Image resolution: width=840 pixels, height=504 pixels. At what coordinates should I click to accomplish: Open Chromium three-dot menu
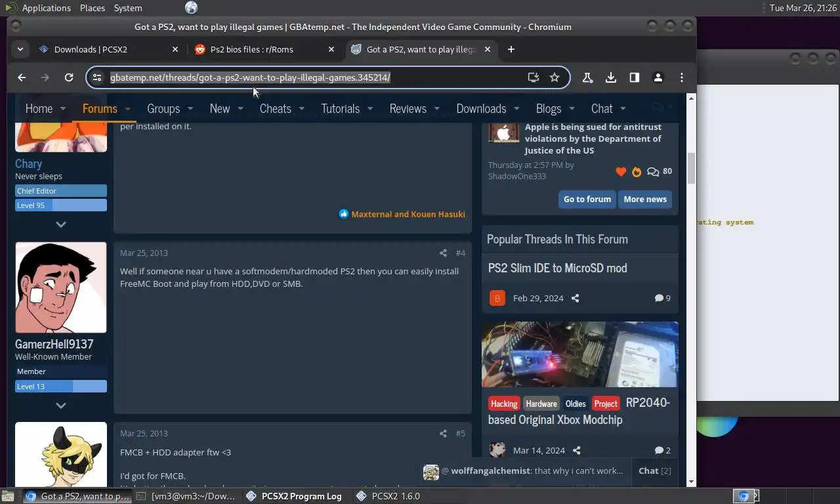pos(682,77)
